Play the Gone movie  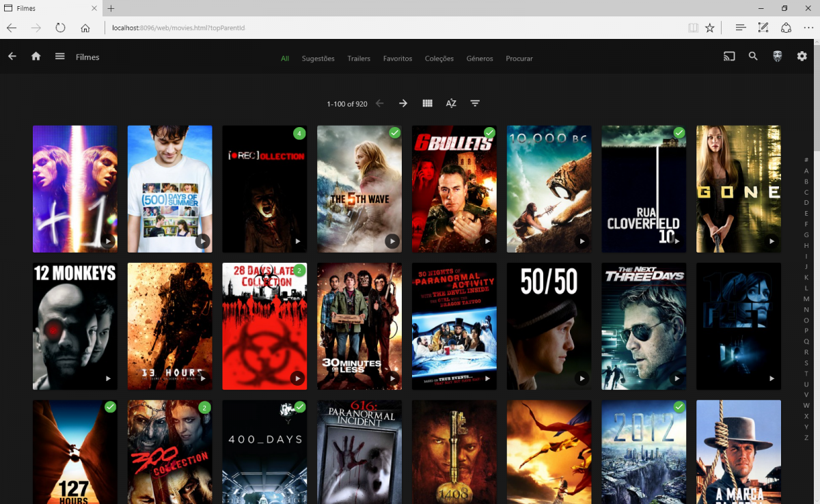[771, 241]
